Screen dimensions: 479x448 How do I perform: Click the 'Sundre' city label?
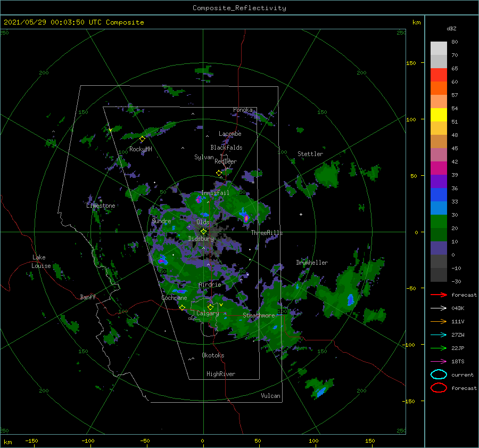(x=161, y=221)
